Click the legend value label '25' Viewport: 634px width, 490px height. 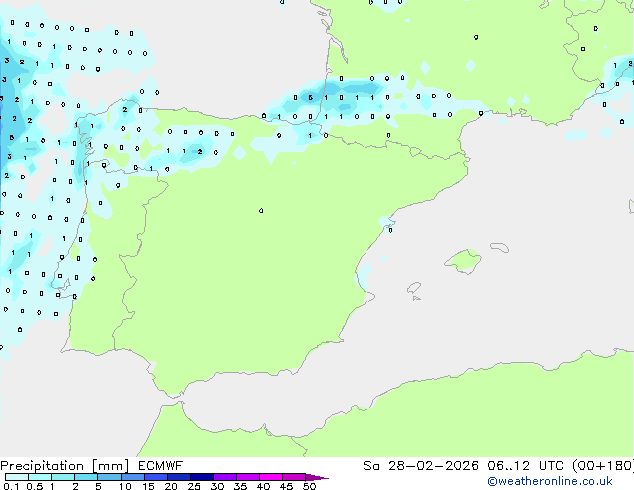194,486
